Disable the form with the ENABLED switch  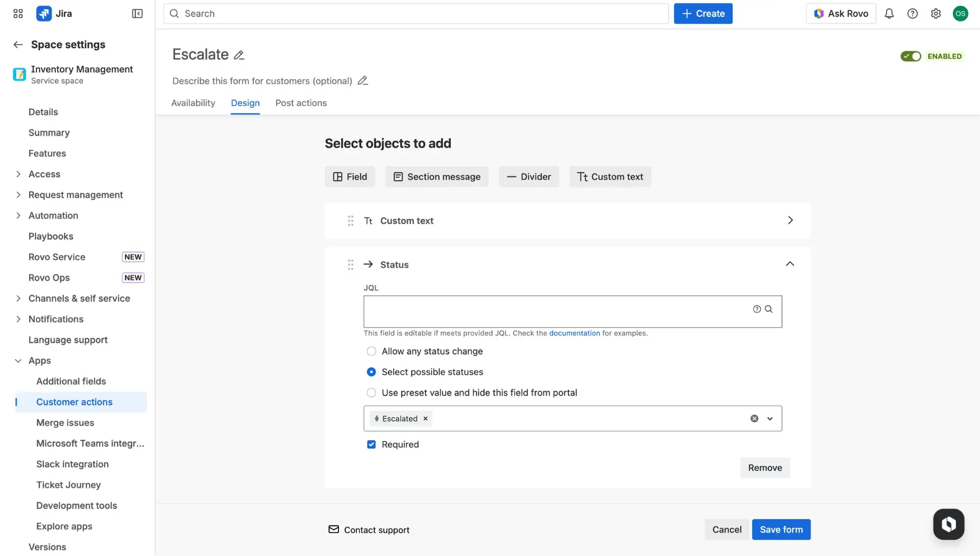[911, 56]
